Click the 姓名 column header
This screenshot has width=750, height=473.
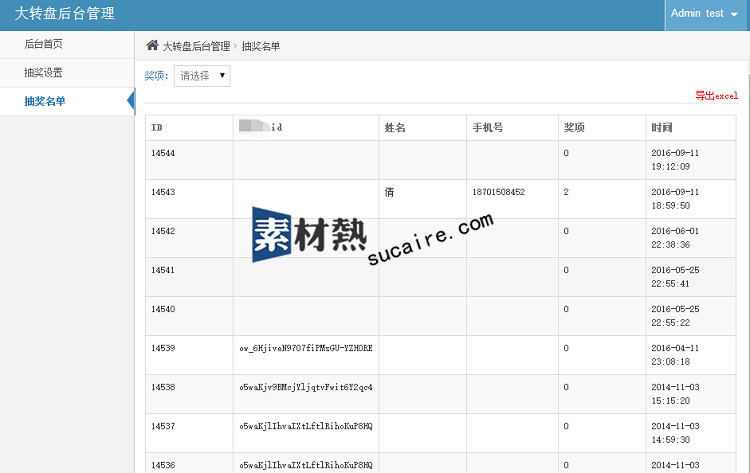pyautogui.click(x=394, y=128)
